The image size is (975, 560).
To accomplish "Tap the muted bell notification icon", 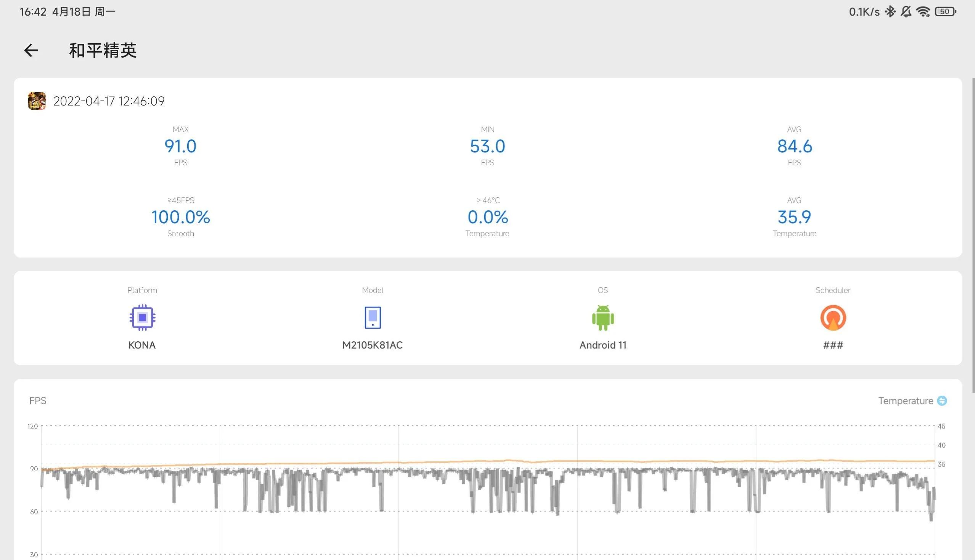I will tap(906, 12).
